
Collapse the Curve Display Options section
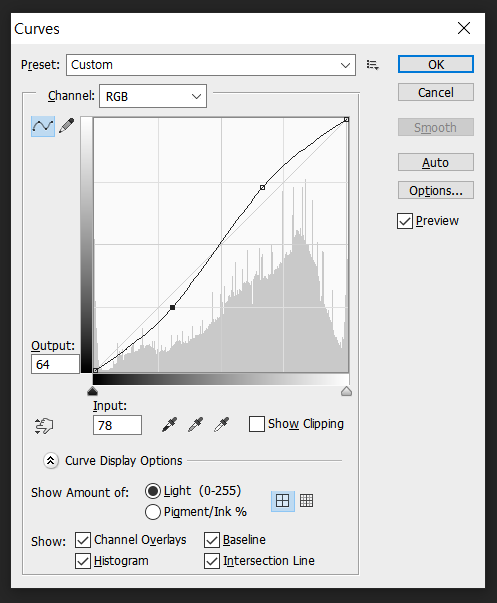click(x=51, y=461)
